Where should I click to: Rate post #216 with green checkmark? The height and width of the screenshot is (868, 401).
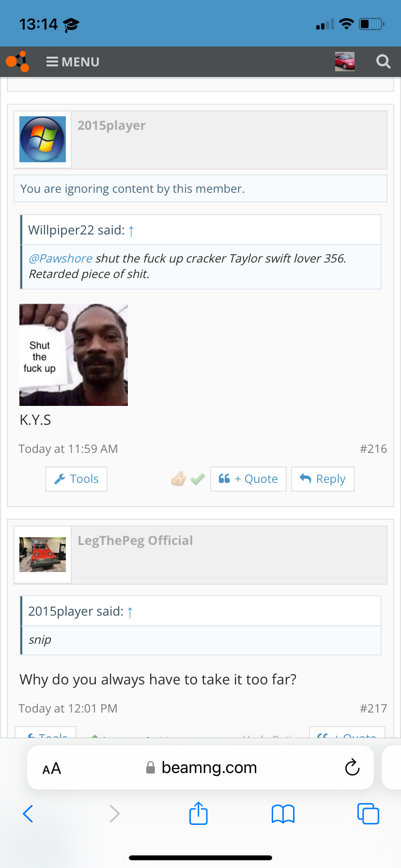198,480
